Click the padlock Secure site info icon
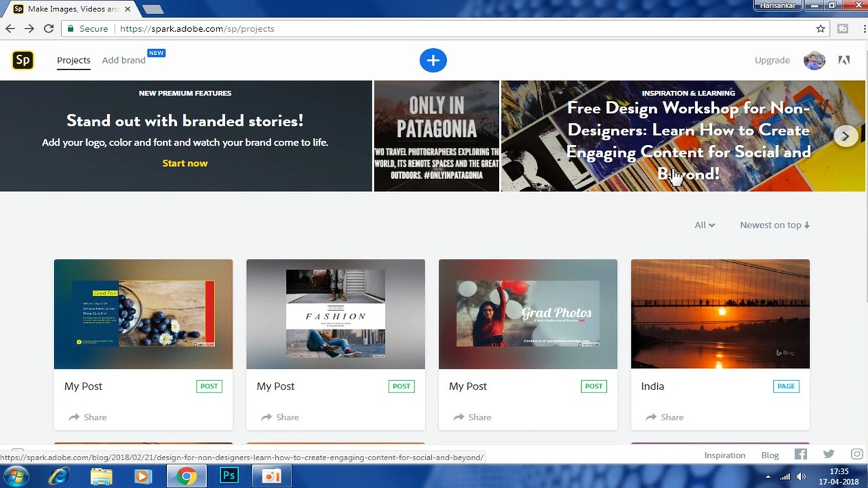 click(x=71, y=28)
